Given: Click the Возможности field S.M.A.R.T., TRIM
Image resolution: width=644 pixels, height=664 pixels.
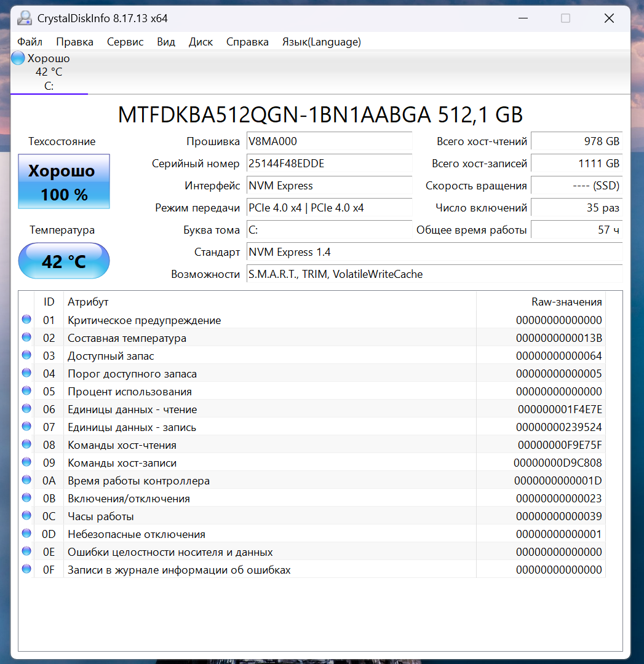Looking at the screenshot, I should click(x=434, y=274).
